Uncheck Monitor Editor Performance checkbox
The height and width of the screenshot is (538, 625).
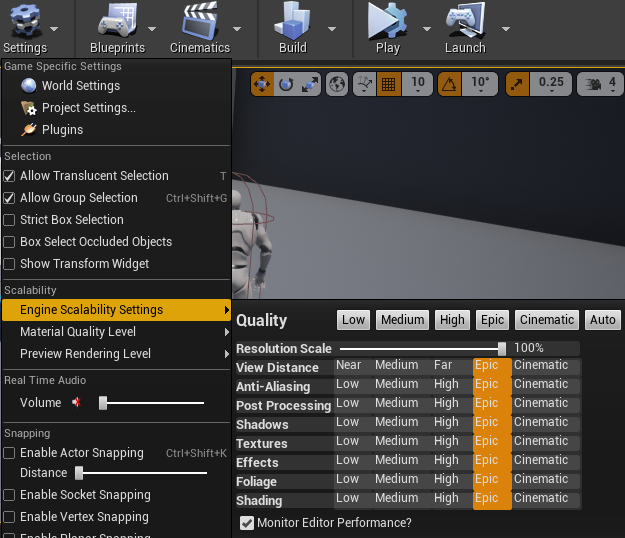(247, 523)
